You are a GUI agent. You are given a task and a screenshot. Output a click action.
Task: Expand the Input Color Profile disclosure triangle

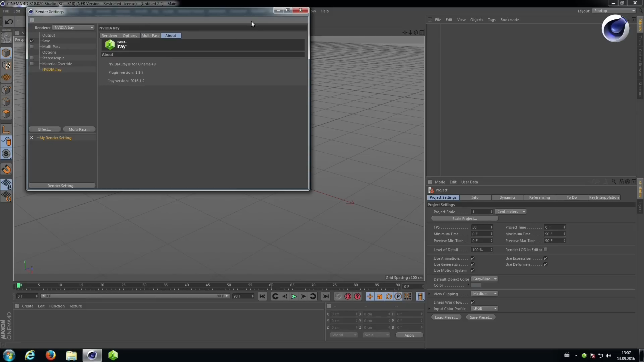tap(430, 309)
